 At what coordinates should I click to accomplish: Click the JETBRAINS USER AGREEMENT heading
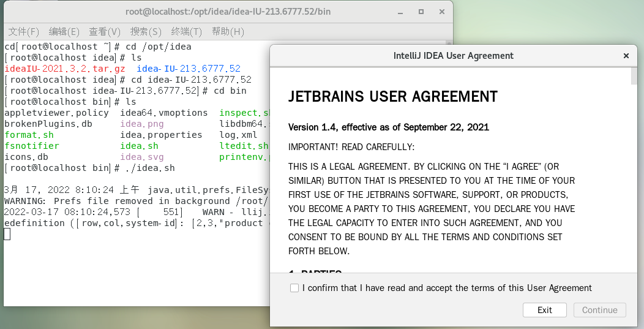tap(393, 97)
